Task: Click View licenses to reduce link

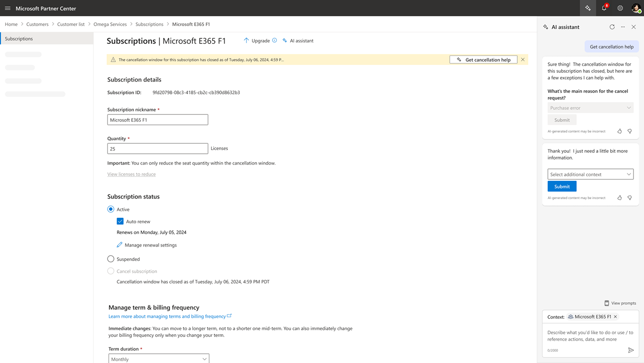Action: point(131,174)
